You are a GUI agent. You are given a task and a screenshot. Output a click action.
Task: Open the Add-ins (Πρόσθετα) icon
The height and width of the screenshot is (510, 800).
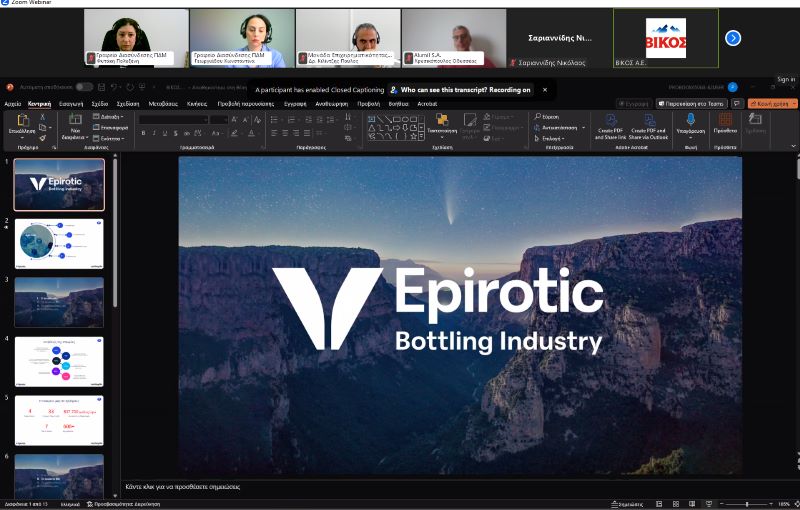[725, 121]
